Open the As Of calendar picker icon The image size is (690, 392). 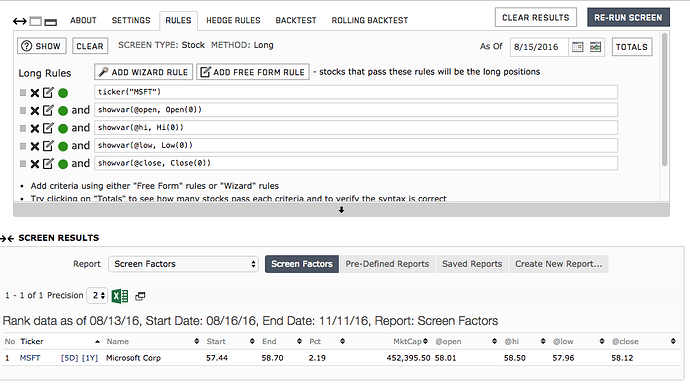577,47
